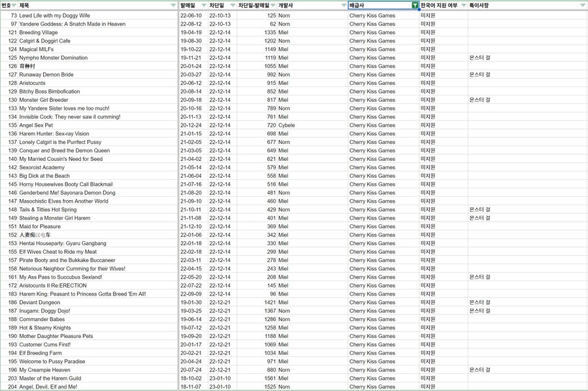Select '몬스터 걸' note in row 161
588x391 pixels.
(480, 277)
